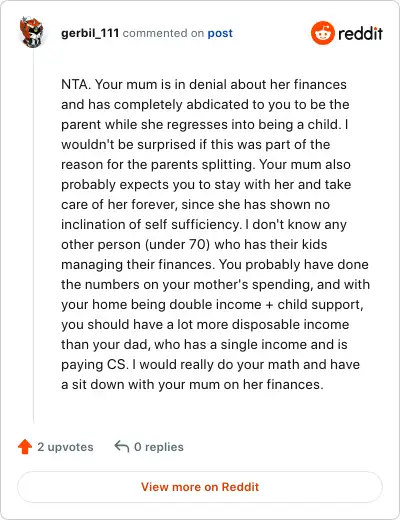The height and width of the screenshot is (520, 400).
Task: Click the "paying CS." phrase in comment
Action: [95, 365]
